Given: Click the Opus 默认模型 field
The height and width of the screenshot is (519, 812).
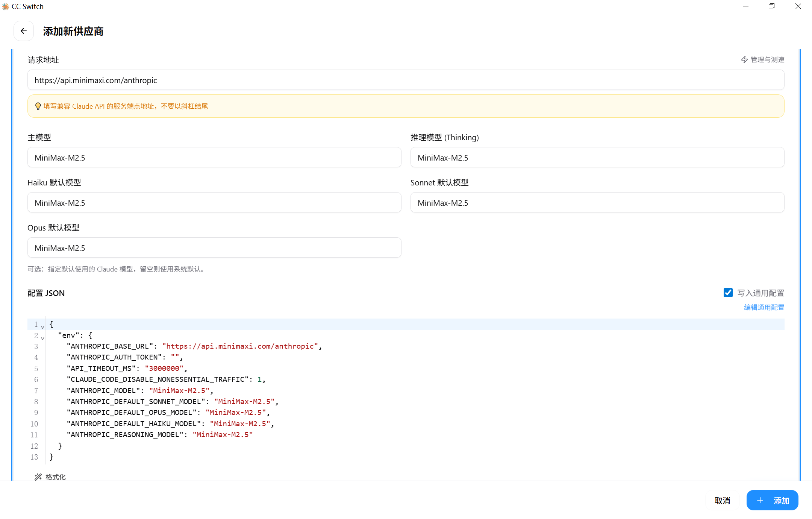Looking at the screenshot, I should click(x=214, y=248).
